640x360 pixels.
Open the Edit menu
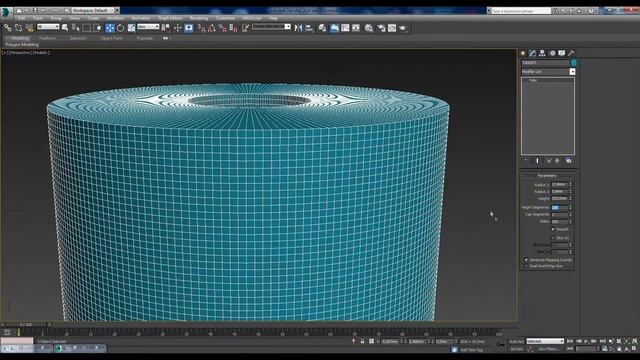point(21,18)
